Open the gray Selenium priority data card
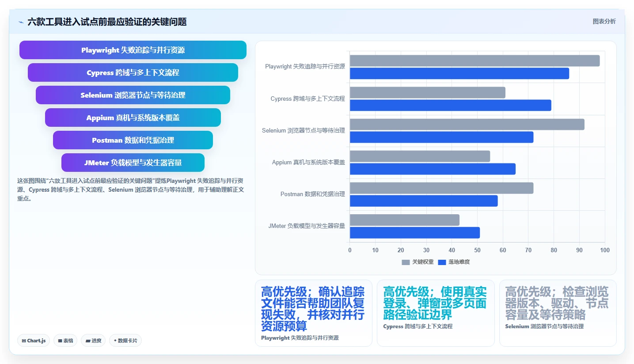 pos(558,313)
